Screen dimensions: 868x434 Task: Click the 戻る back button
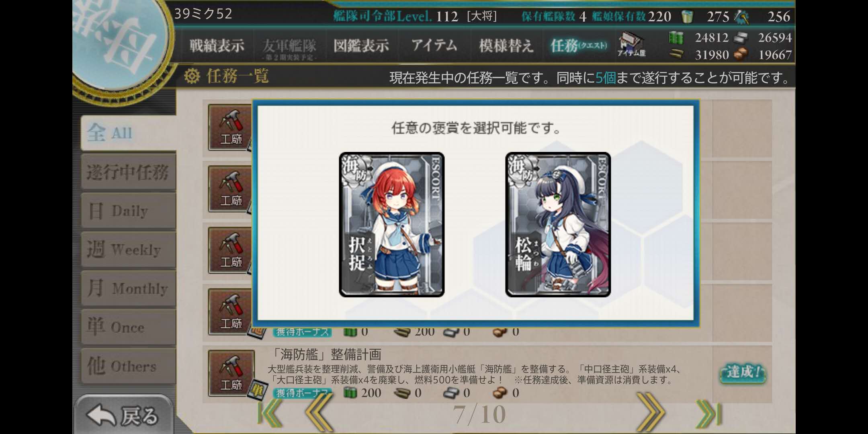click(123, 416)
